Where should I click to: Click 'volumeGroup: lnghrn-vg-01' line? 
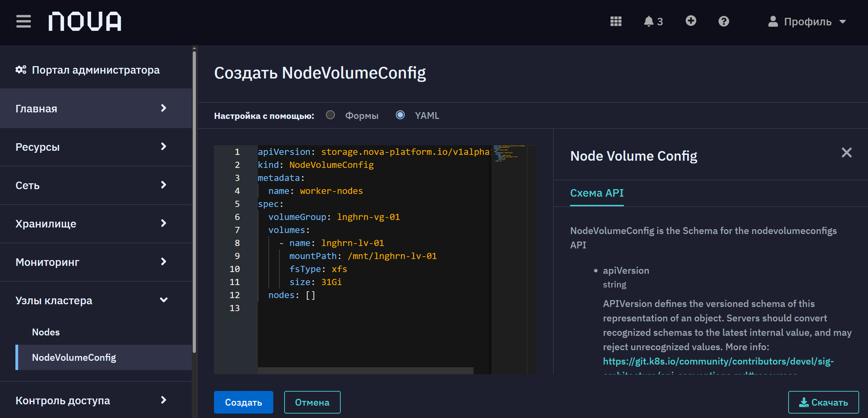tap(334, 217)
